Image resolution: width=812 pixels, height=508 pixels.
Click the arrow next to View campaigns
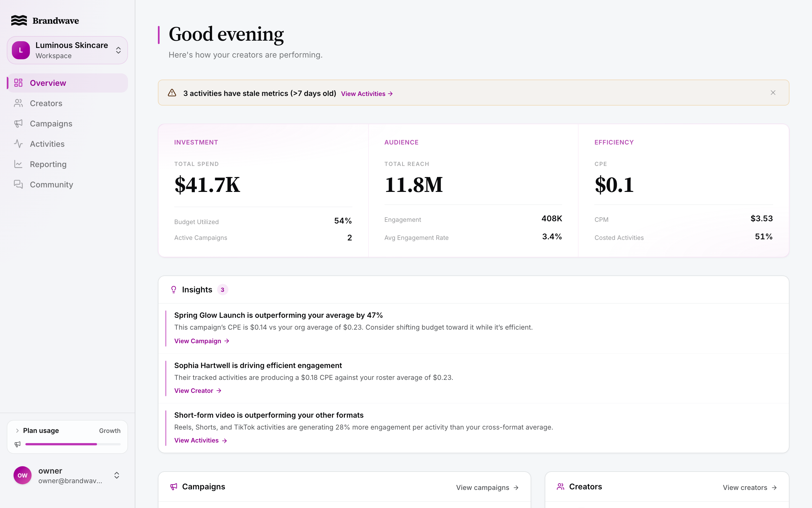[516, 487]
